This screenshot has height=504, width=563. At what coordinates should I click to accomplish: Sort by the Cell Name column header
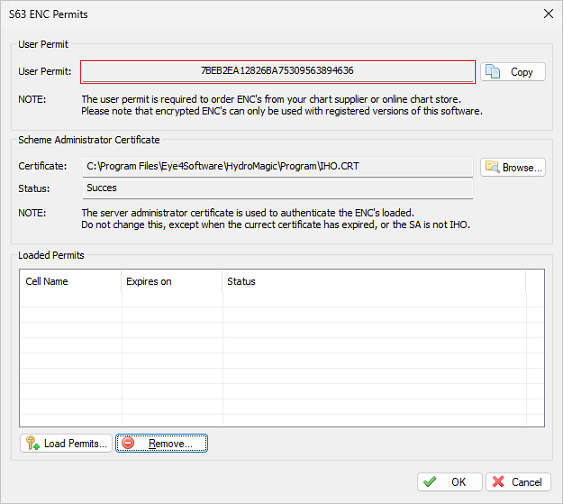[x=71, y=281]
